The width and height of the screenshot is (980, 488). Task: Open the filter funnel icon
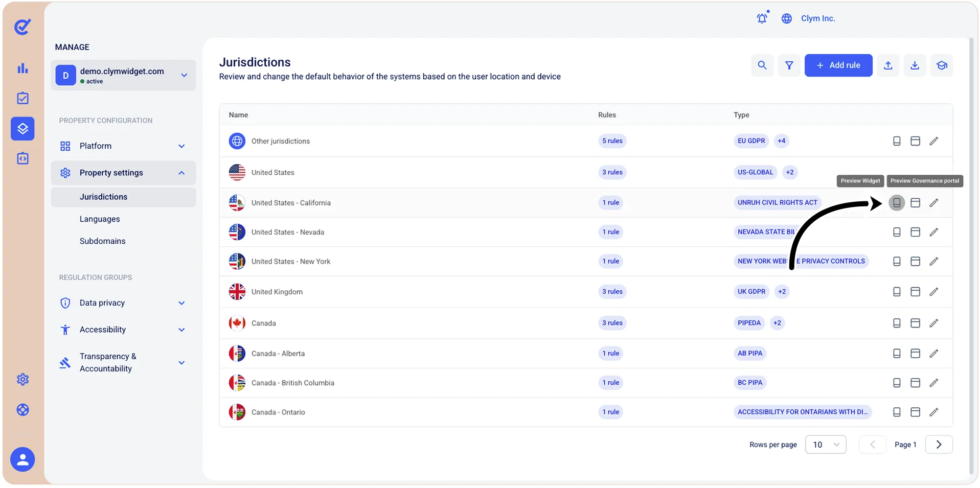789,65
